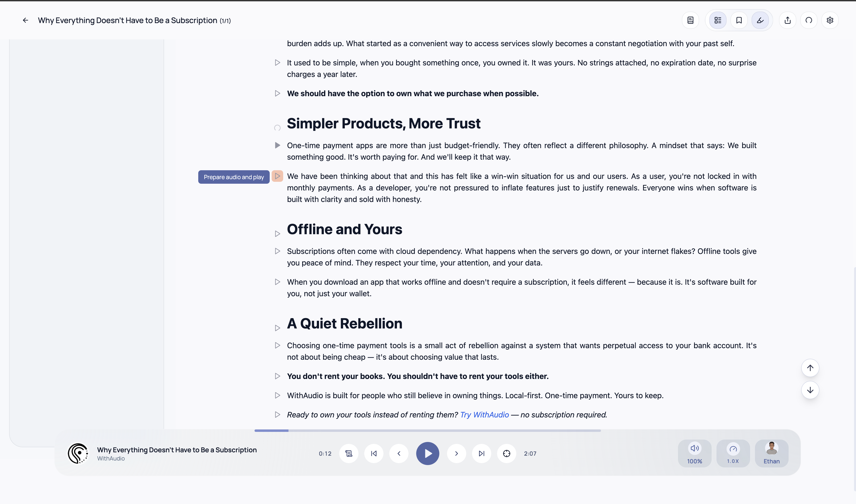Open the Ethan voice selector
Viewport: 856px width, 504px height.
pyautogui.click(x=771, y=454)
